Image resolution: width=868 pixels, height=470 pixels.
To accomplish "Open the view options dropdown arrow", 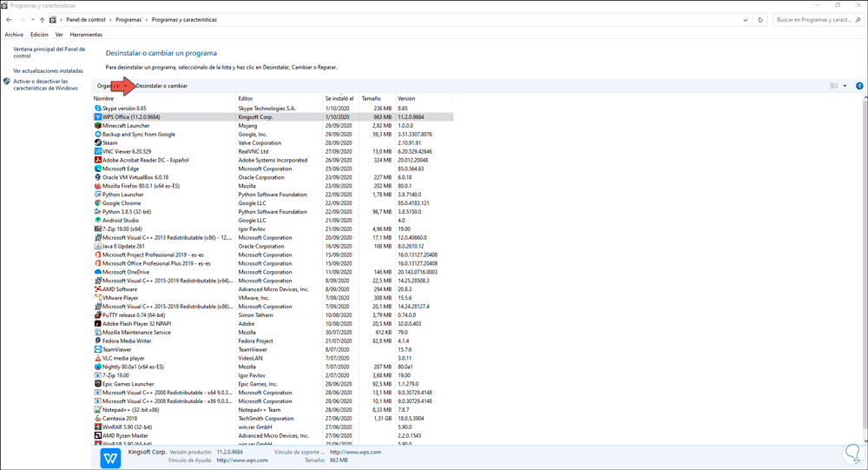I will [845, 86].
